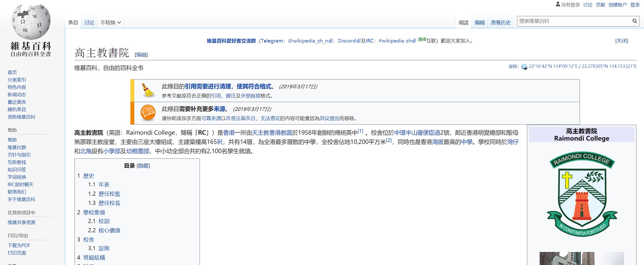Open the 讨论 talk tab
This screenshot has width=644, height=265.
[89, 23]
